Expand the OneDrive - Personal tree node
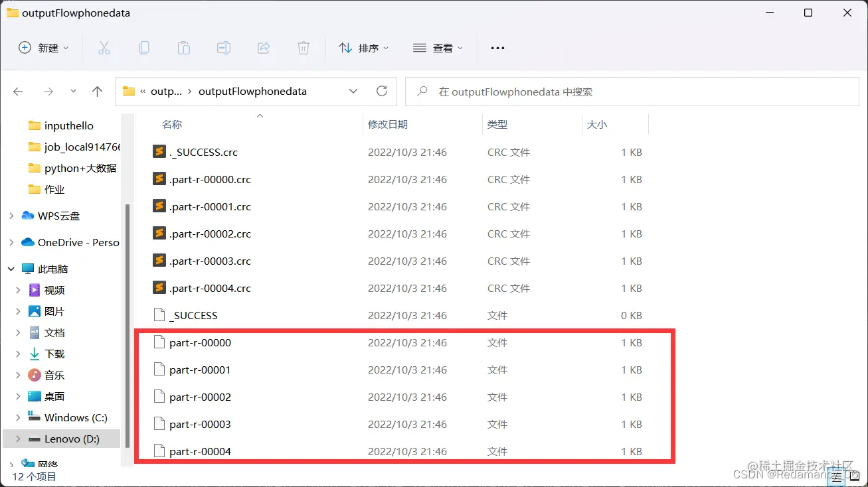This screenshot has width=868, height=487. tap(11, 242)
